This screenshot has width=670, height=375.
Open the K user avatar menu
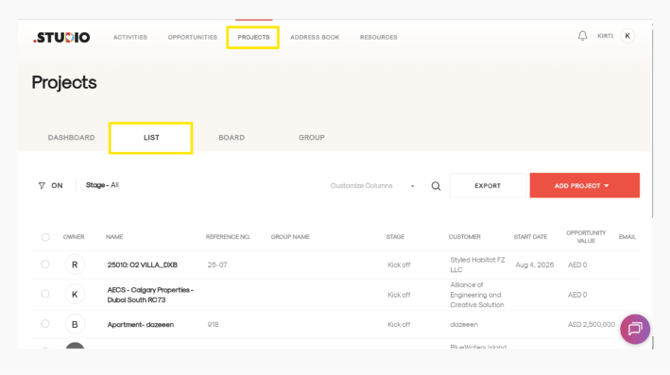[627, 36]
